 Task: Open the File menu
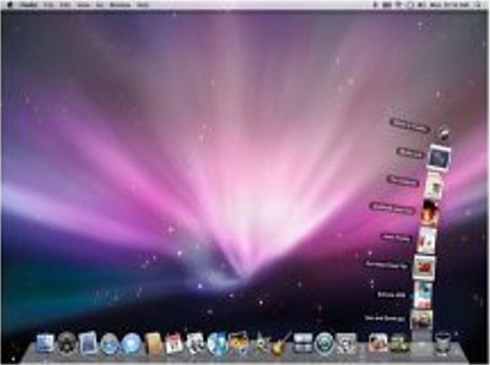[x=49, y=5]
